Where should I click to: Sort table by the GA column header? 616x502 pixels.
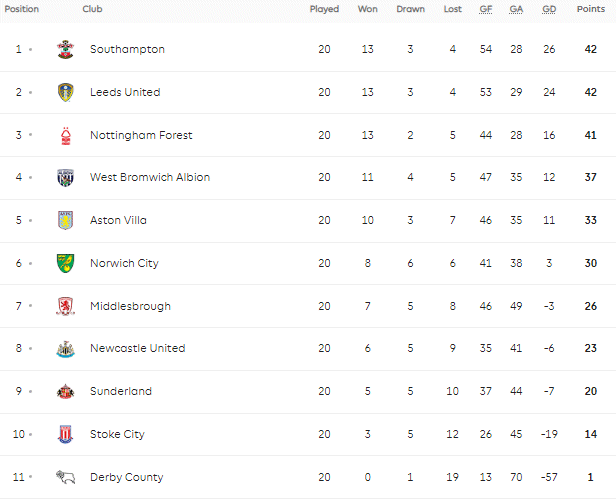click(516, 9)
